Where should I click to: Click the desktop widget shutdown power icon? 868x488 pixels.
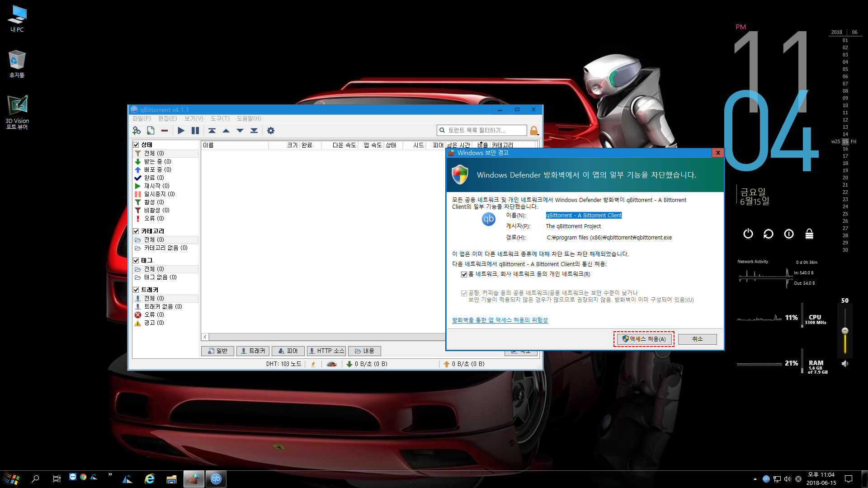pos(748,234)
